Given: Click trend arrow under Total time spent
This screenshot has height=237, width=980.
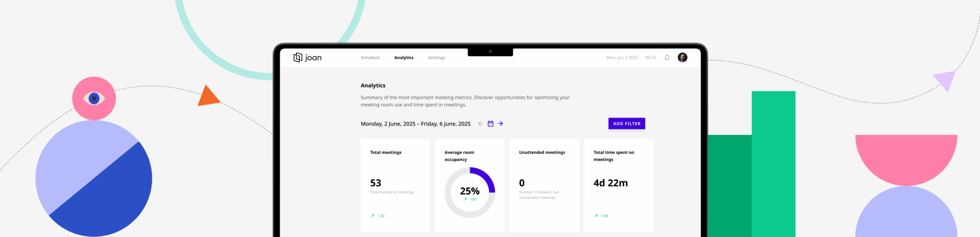Looking at the screenshot, I should (596, 216).
